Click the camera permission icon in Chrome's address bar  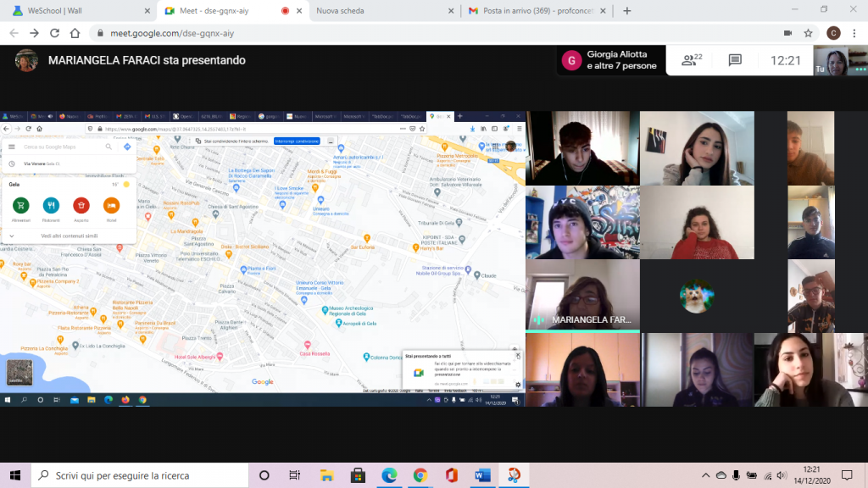tap(787, 33)
